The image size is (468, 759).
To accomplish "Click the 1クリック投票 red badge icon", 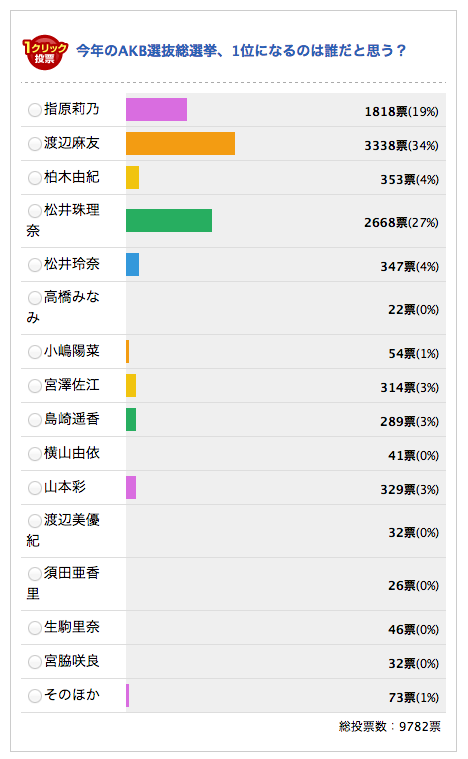I will [x=45, y=52].
